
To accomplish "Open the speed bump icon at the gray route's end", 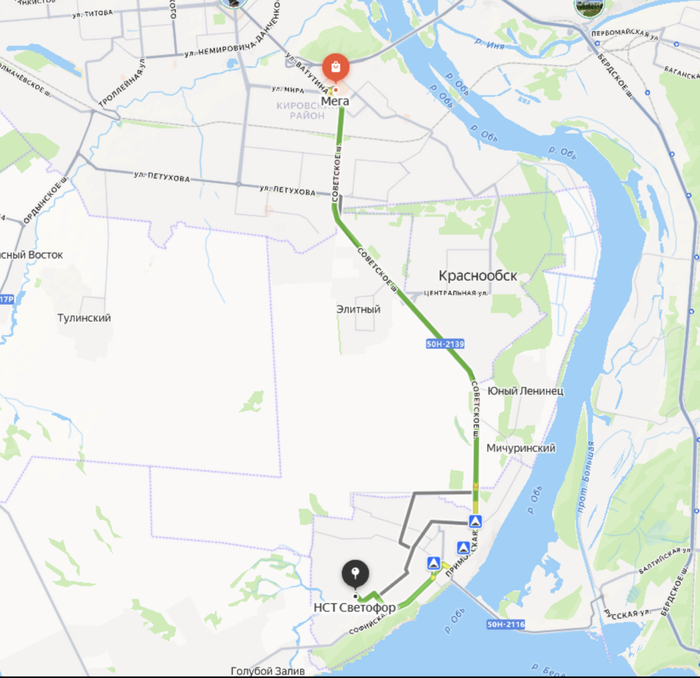I will coord(475,521).
